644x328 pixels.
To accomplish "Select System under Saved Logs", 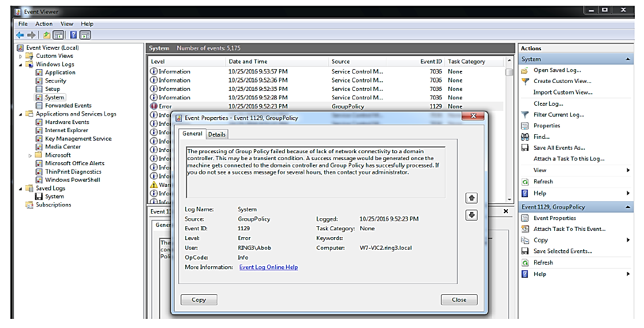I will [x=54, y=197].
